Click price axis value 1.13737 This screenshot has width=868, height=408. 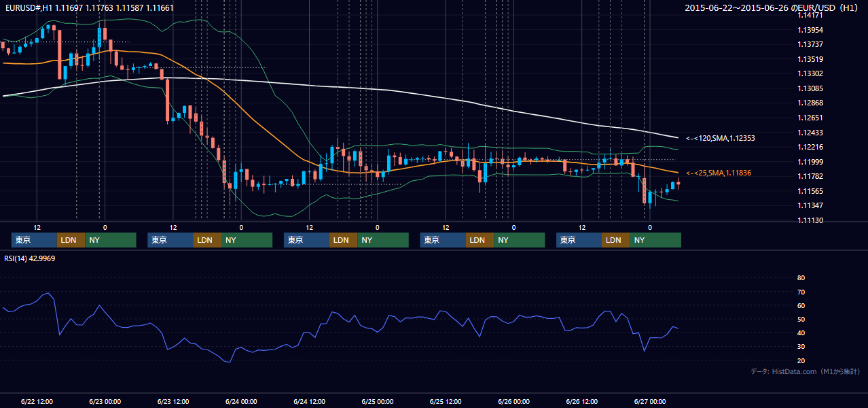point(810,44)
